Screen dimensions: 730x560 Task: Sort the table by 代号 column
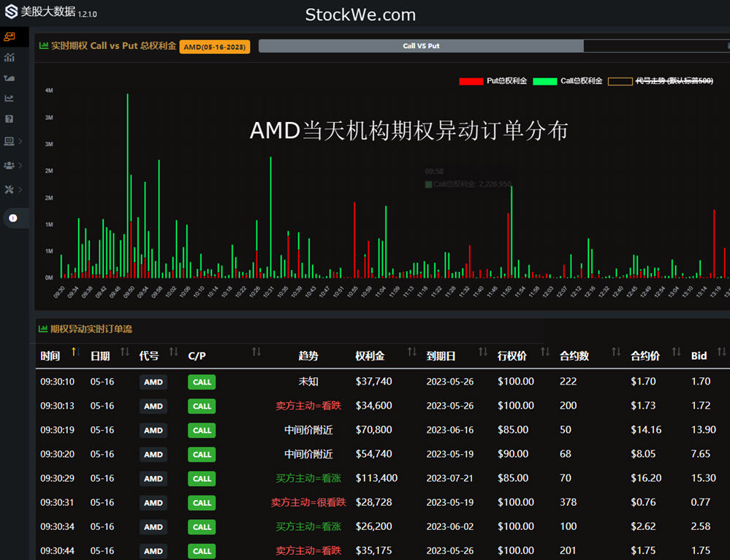coord(174,352)
